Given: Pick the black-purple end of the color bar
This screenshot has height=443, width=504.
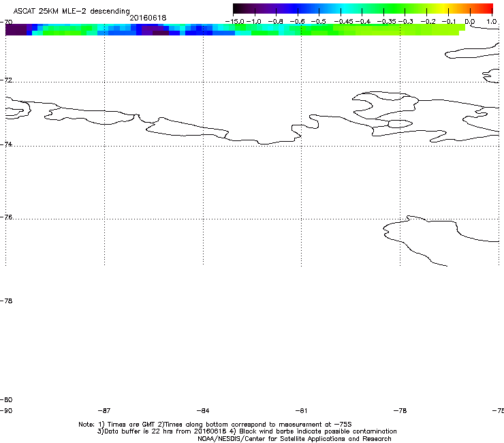Looking at the screenshot, I should (x=240, y=8).
